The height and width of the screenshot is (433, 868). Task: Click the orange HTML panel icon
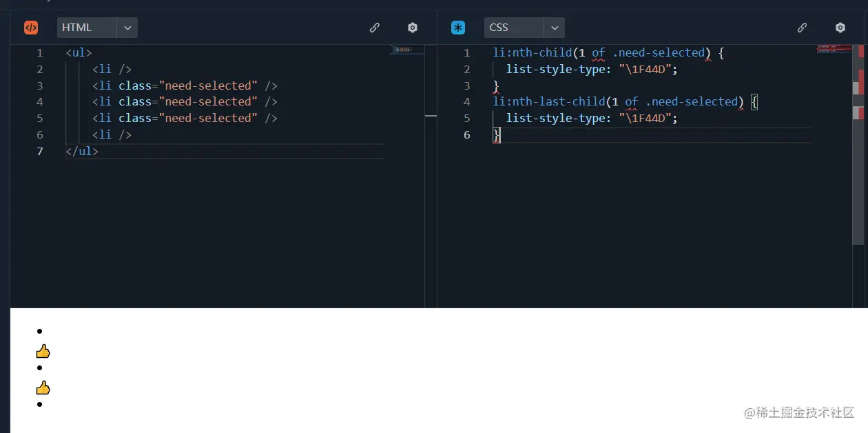(31, 28)
